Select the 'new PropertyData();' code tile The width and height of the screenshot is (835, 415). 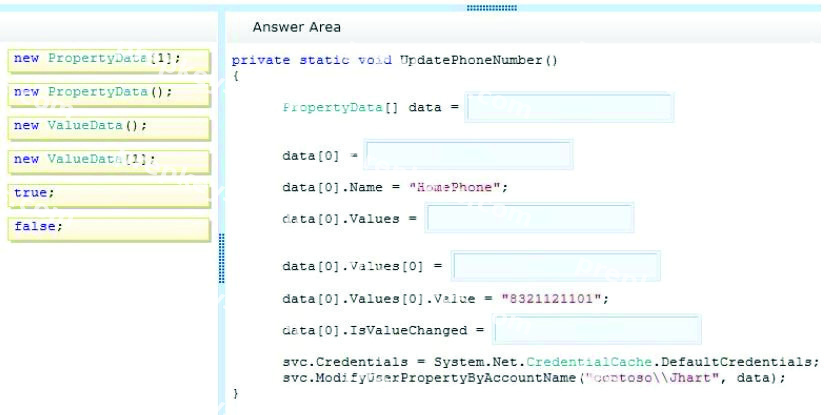tap(109, 94)
